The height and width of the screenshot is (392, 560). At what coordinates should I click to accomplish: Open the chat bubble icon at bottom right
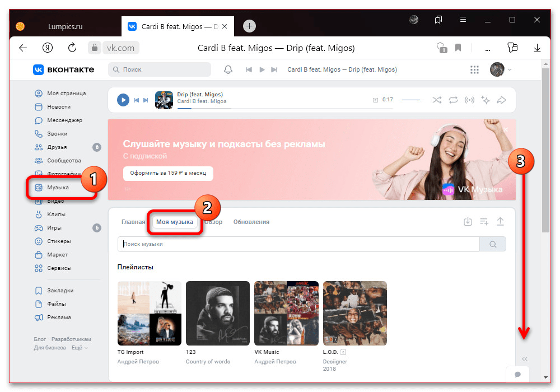click(517, 374)
